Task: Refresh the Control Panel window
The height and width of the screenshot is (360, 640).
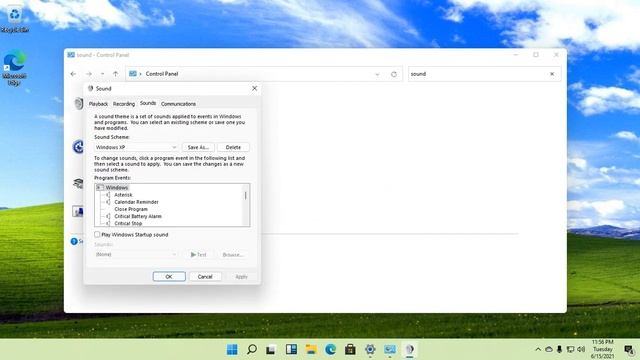Action: (x=394, y=74)
